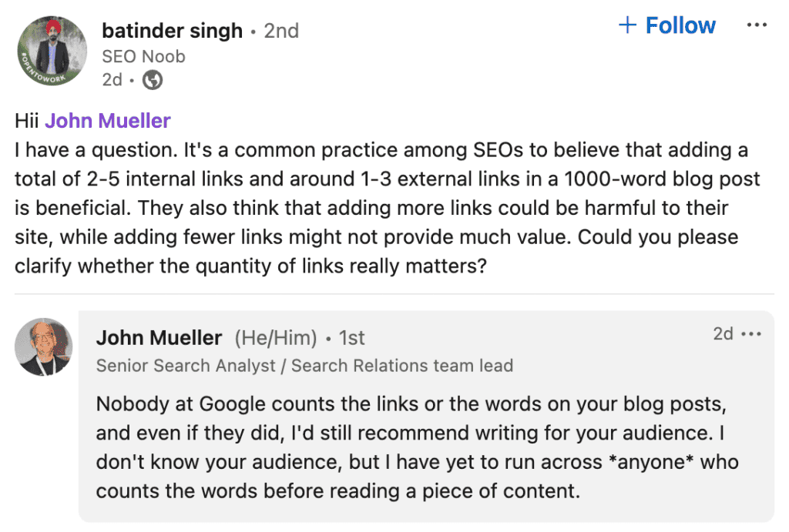
Task: Click John Mueller's name in the reply
Action: pos(158,337)
